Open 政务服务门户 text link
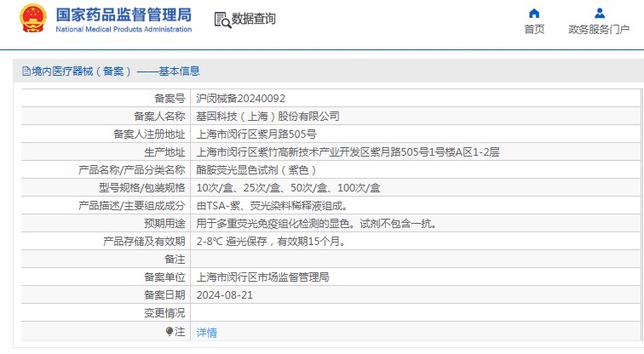Image resolution: width=644 pixels, height=354 pixels. click(599, 30)
